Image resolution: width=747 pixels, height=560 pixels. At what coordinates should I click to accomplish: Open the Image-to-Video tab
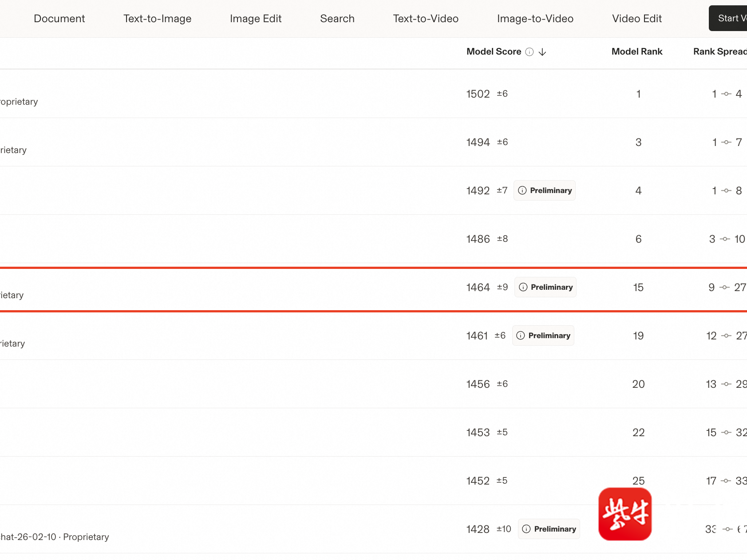coord(535,19)
